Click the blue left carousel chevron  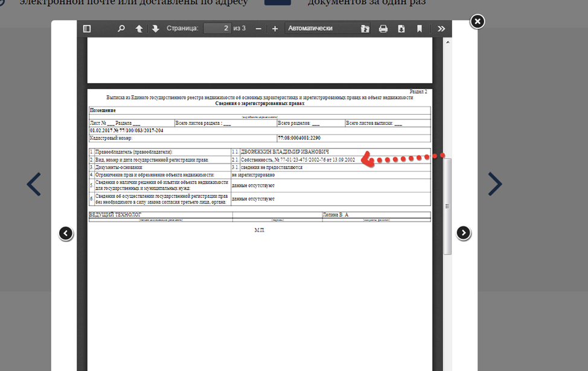[34, 184]
